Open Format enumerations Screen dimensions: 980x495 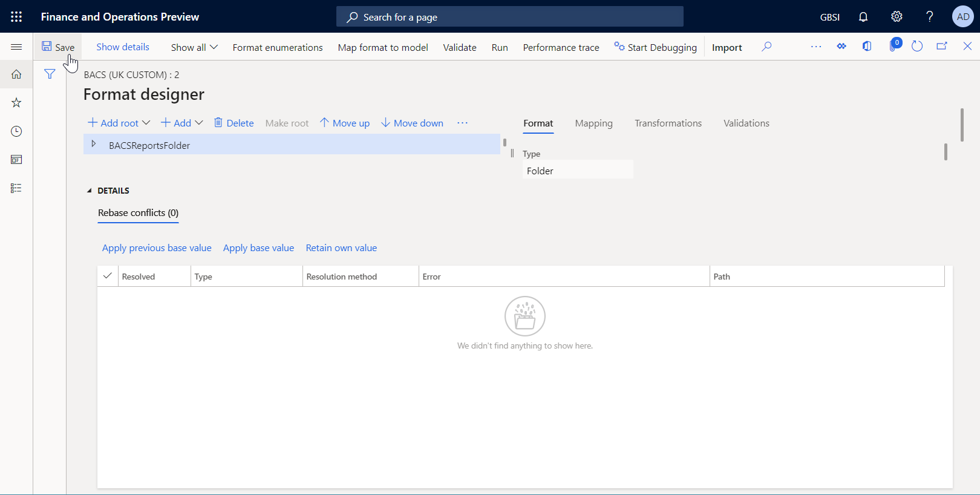click(x=278, y=47)
